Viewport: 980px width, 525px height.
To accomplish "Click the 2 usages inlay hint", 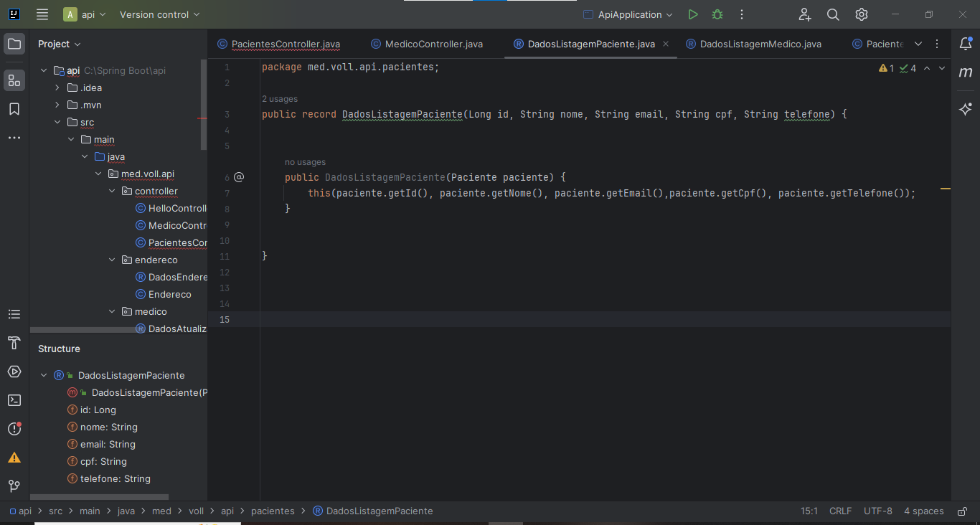I will pyautogui.click(x=280, y=99).
